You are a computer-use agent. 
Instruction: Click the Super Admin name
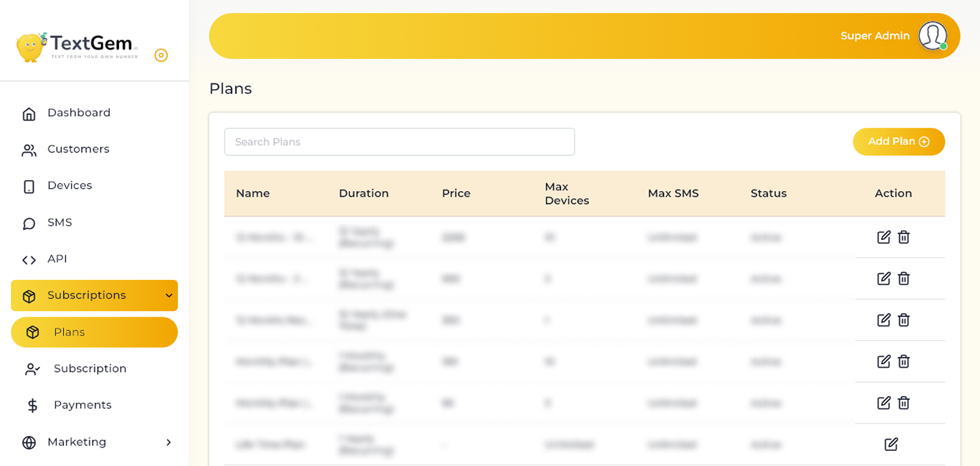875,36
